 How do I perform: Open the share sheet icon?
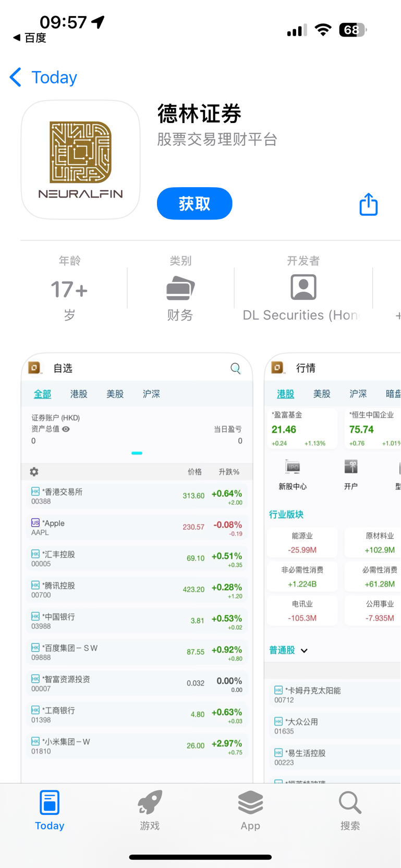[369, 204]
